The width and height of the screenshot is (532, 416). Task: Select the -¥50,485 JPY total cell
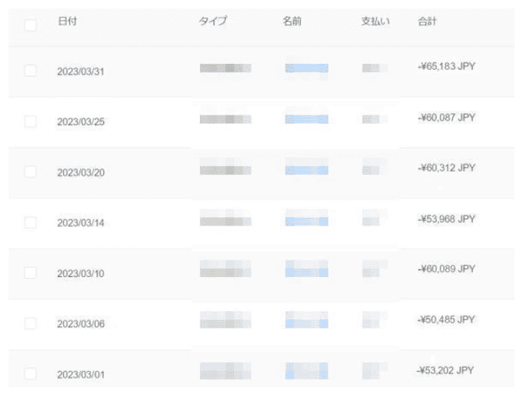[x=447, y=320]
